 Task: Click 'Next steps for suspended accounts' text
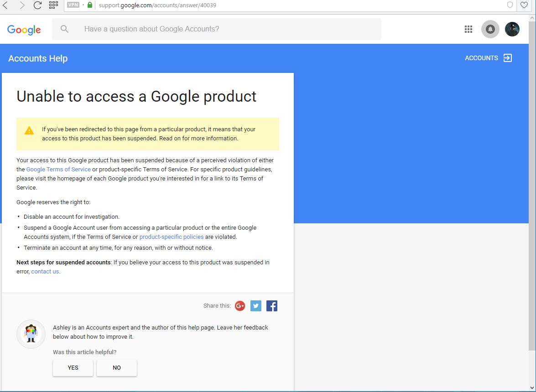point(63,262)
